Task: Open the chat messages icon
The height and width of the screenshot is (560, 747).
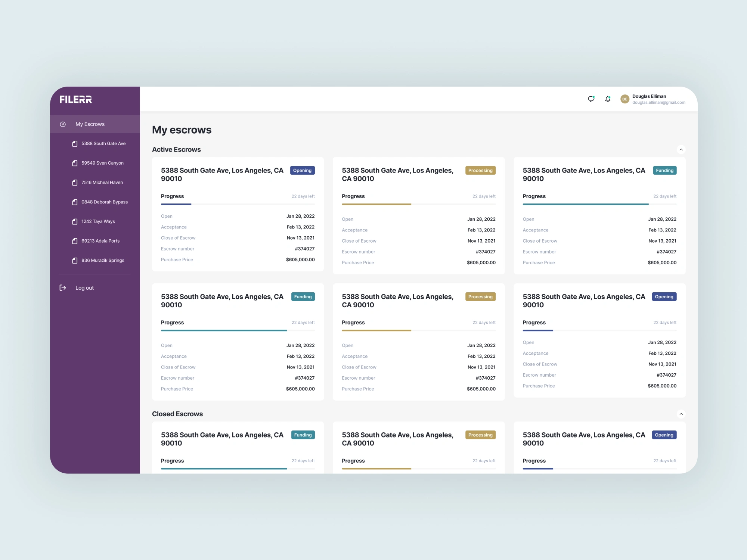Action: pos(591,99)
